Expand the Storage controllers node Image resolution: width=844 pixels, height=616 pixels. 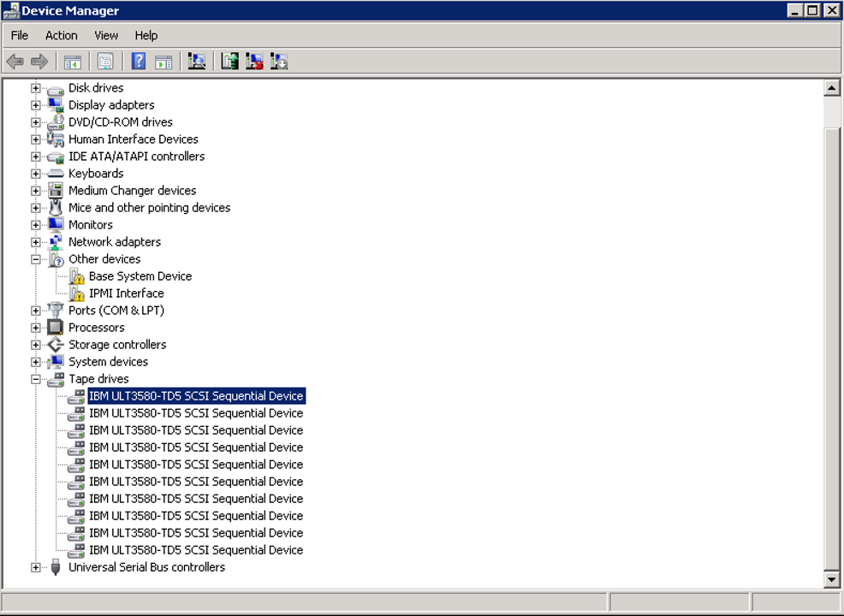coord(36,345)
